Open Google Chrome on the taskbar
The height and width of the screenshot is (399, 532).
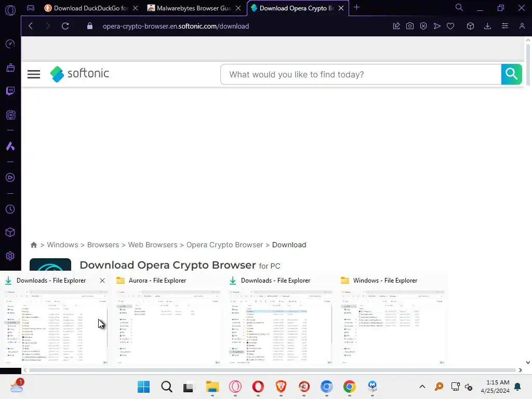tap(350, 387)
